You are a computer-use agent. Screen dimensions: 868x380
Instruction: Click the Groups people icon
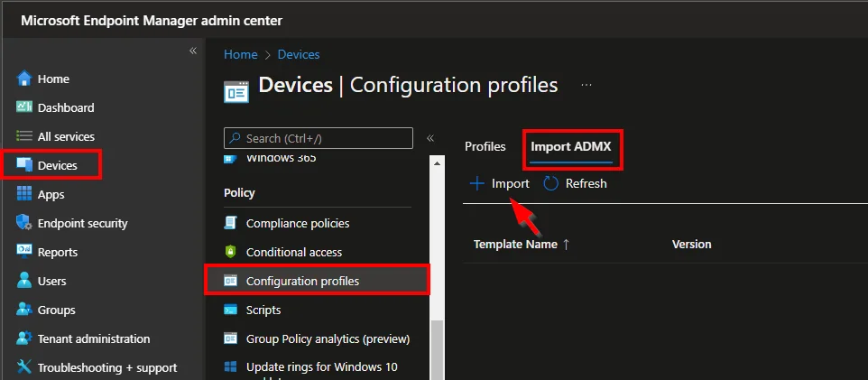point(24,310)
